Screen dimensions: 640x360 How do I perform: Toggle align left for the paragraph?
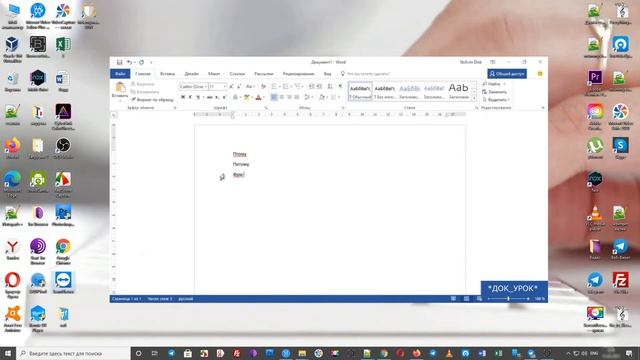click(x=274, y=97)
